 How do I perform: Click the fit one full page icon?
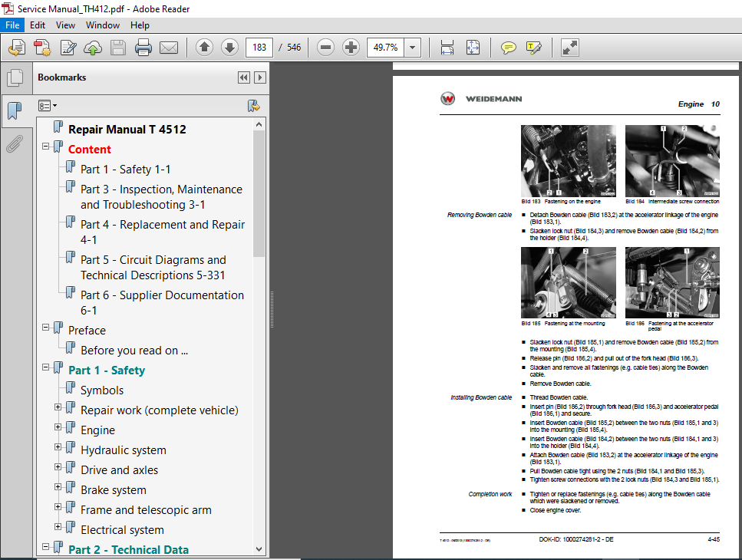473,48
